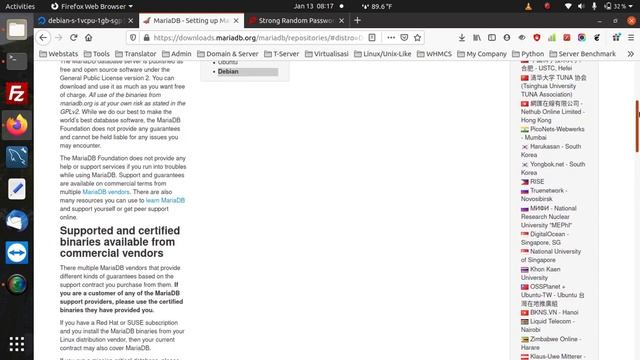Open Files manager from the dock
The width and height of the screenshot is (640, 360).
(17, 30)
